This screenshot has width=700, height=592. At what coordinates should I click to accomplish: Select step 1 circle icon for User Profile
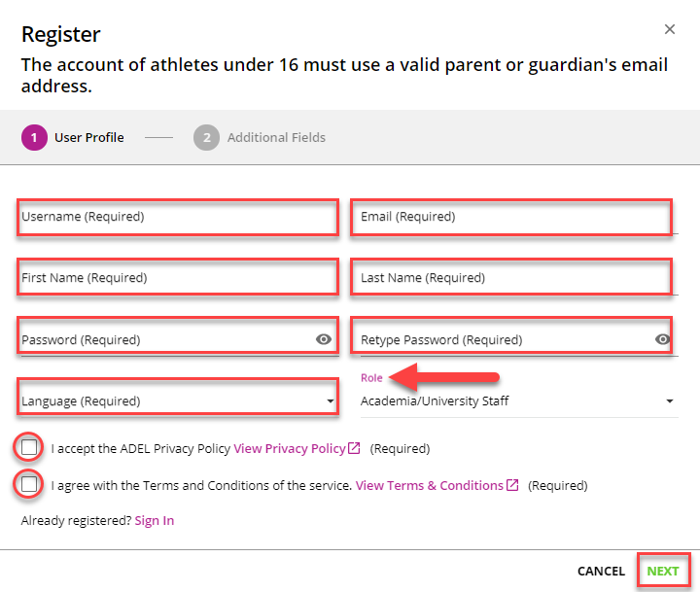click(x=34, y=137)
